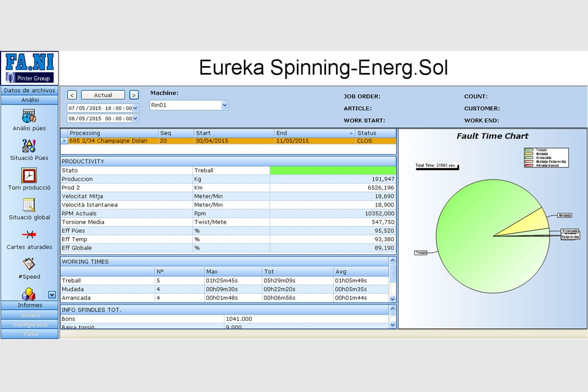Image resolution: width=588 pixels, height=392 pixels.
Task: Open the configuració sidebar section
Action: (30, 324)
